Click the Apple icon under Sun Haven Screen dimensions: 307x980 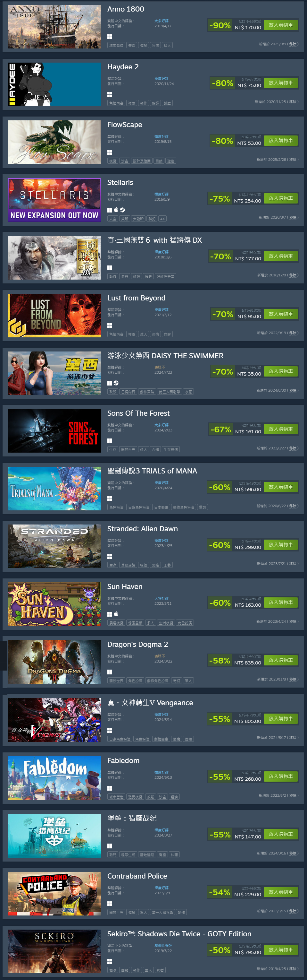coord(116,614)
